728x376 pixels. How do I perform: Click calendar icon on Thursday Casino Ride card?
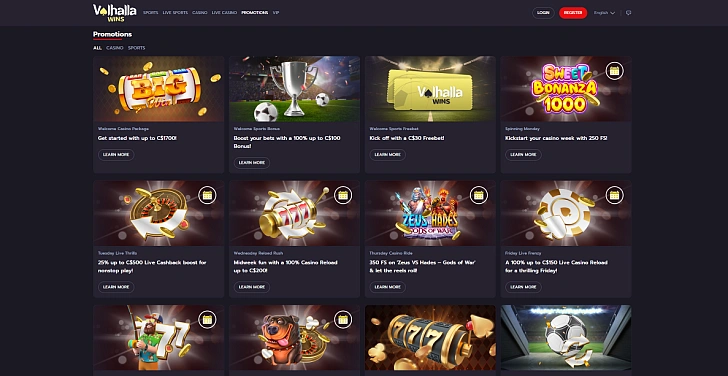[x=479, y=195]
